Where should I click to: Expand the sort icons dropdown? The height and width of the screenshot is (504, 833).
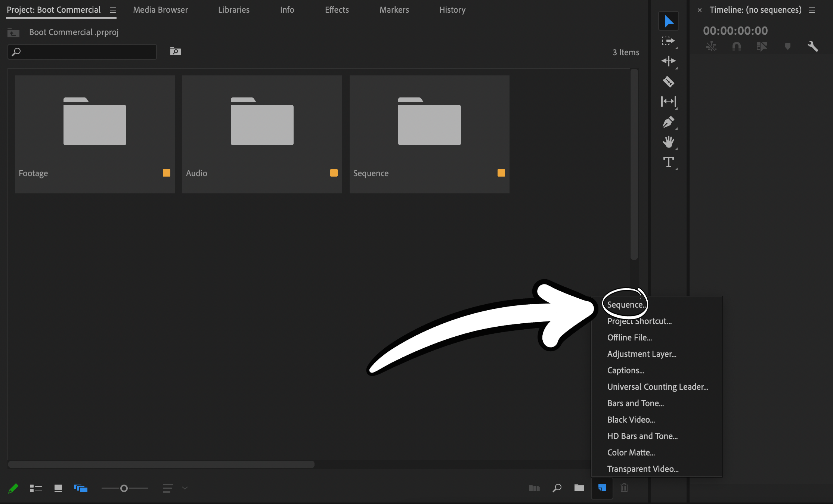tap(185, 488)
